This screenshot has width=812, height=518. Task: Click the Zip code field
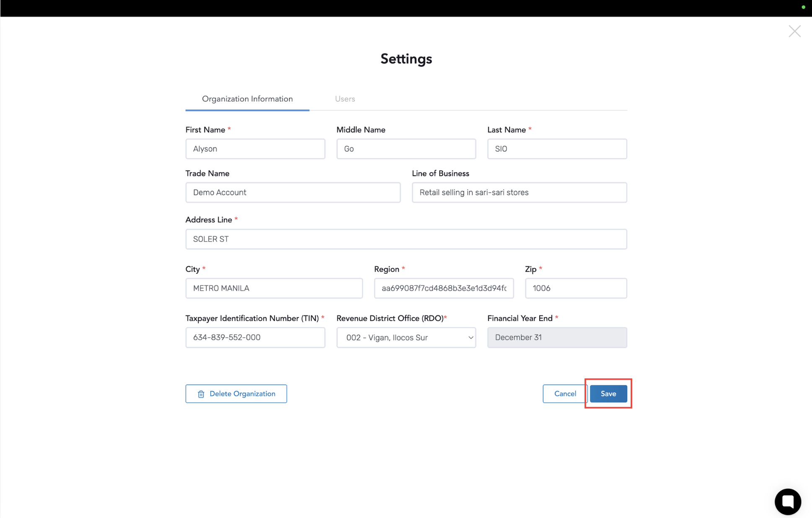pos(576,288)
